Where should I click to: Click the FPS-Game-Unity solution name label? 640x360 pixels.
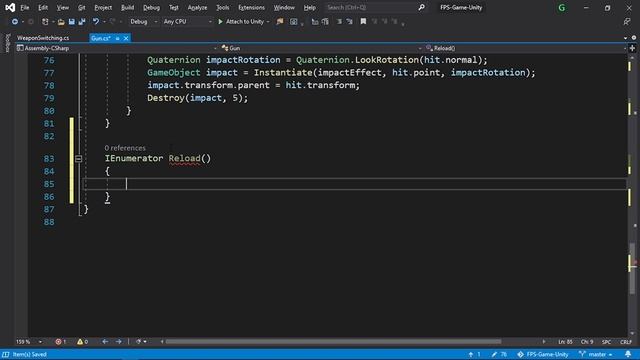(461, 7)
